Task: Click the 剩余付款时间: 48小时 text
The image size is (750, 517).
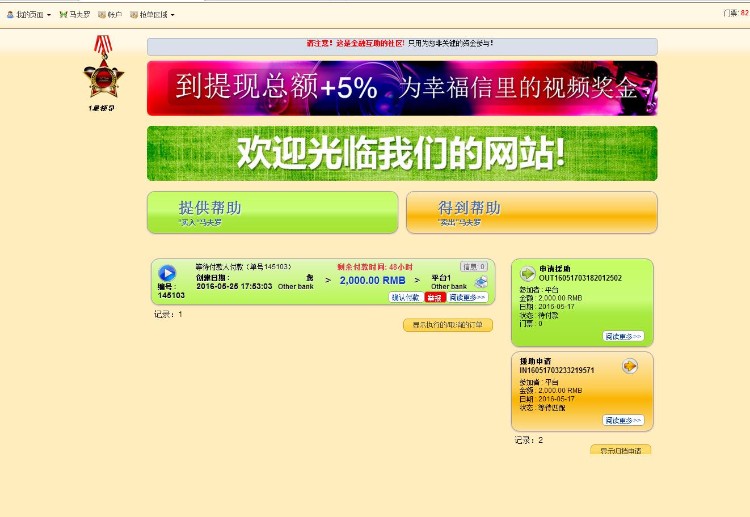Action: click(375, 267)
